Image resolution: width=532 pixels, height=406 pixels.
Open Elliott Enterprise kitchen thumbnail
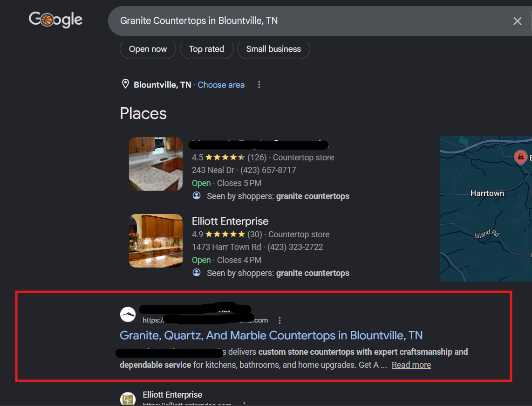click(x=156, y=241)
